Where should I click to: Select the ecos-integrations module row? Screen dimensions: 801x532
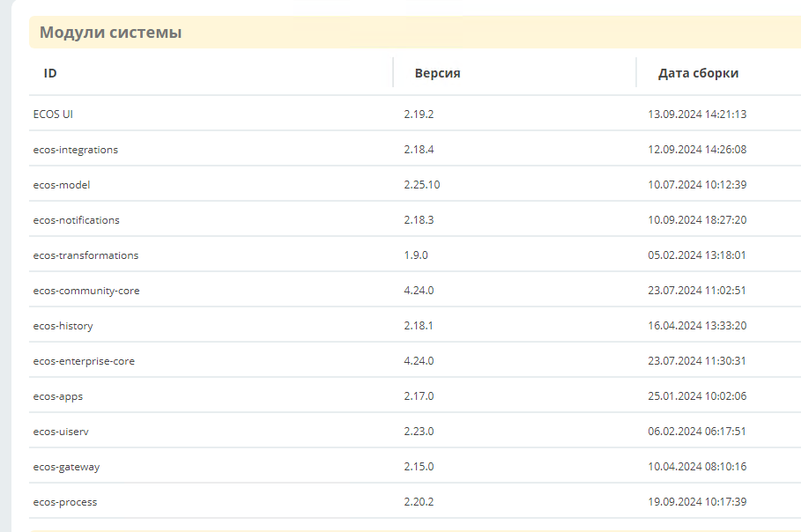[x=415, y=149]
